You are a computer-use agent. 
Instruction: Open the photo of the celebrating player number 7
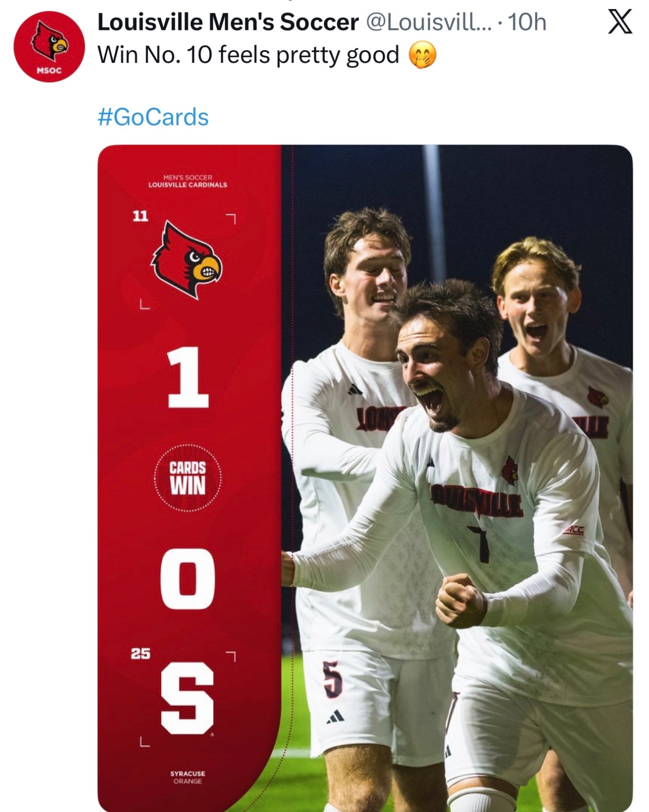(457, 478)
